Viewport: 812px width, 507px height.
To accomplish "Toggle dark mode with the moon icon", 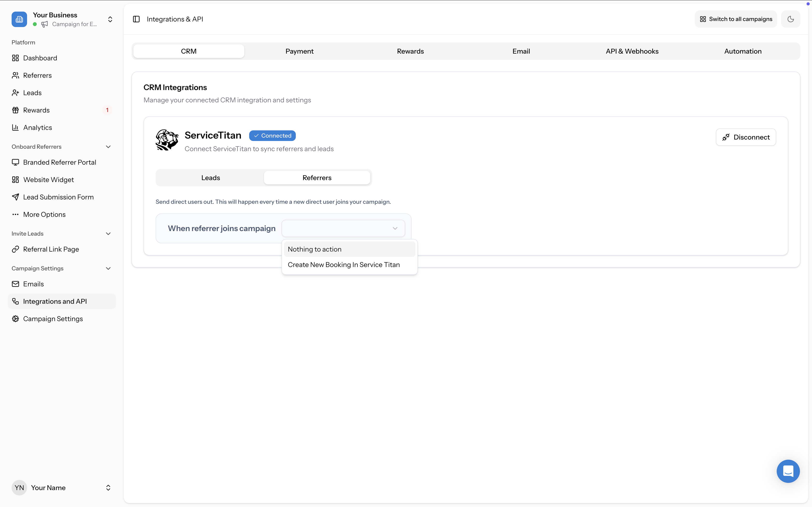I will pos(791,19).
